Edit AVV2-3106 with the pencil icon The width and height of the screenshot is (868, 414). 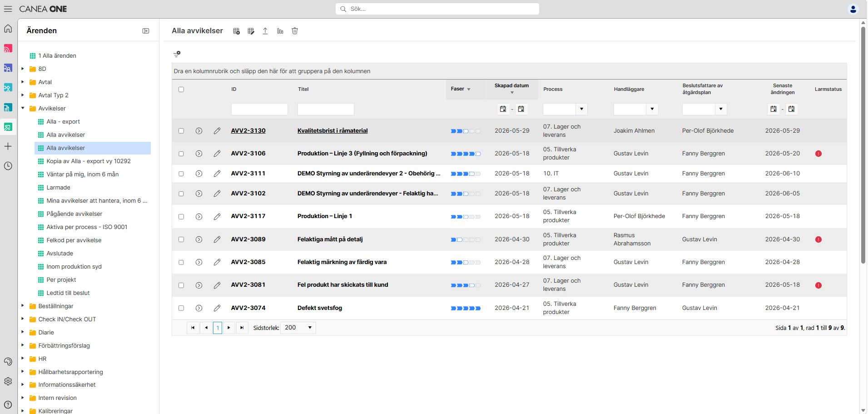click(217, 154)
